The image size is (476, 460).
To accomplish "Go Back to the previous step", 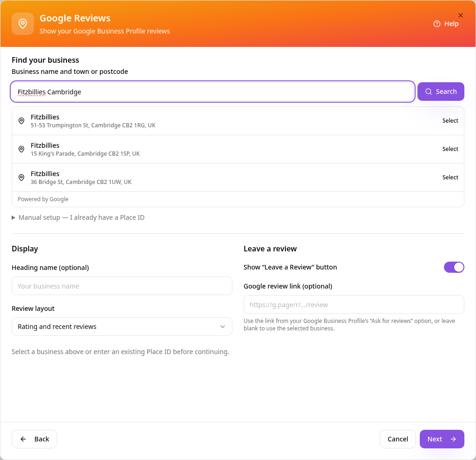I will click(x=34, y=439).
